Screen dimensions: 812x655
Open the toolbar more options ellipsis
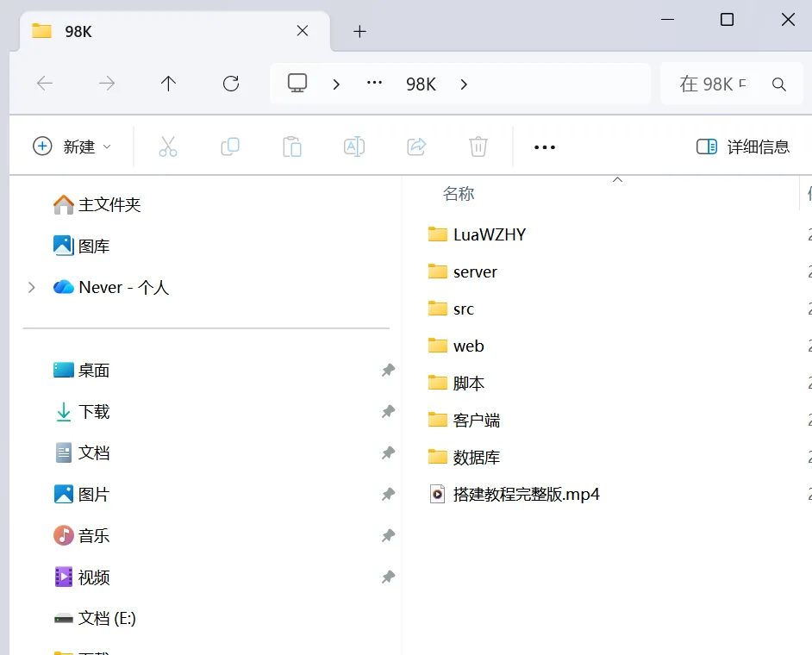click(545, 147)
